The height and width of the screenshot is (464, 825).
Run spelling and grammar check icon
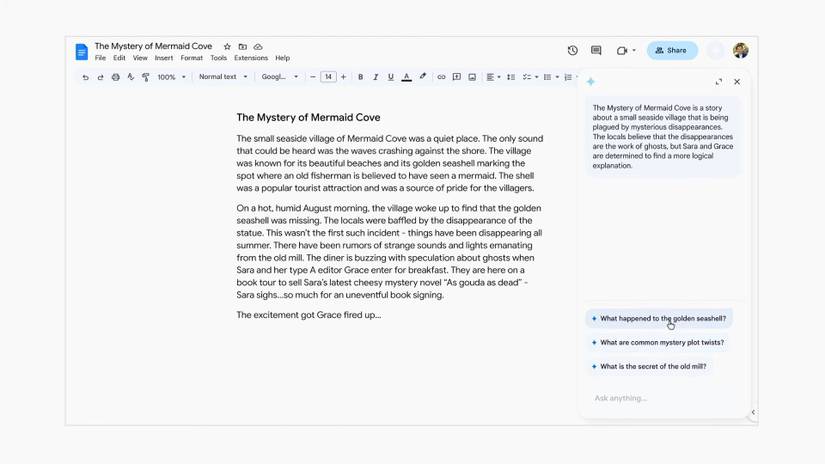tap(130, 77)
